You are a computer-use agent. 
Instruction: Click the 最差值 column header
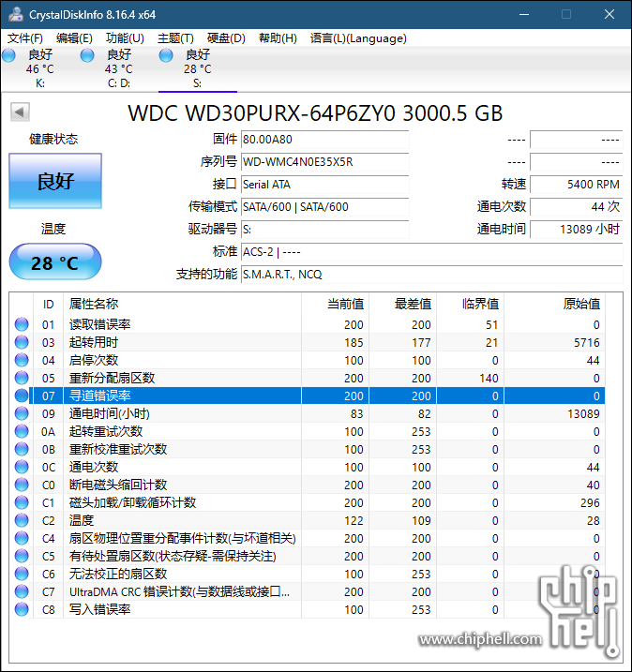click(x=403, y=305)
